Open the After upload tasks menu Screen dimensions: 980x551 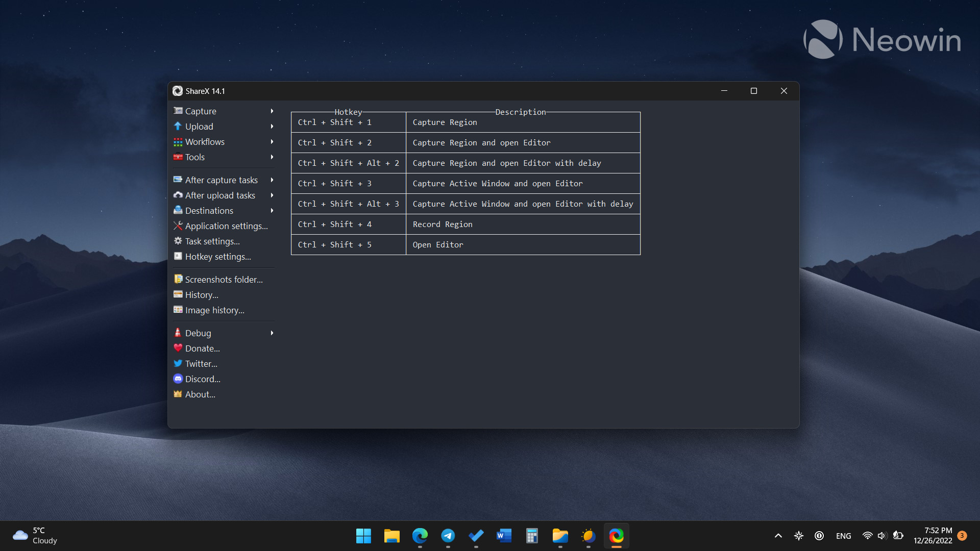click(x=224, y=195)
